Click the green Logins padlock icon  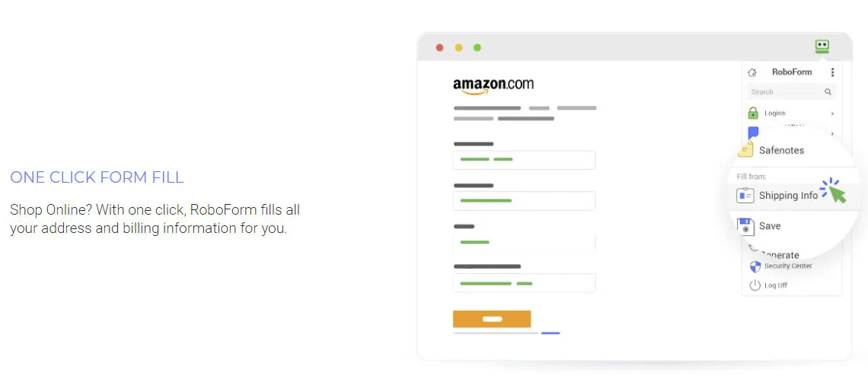click(x=753, y=113)
